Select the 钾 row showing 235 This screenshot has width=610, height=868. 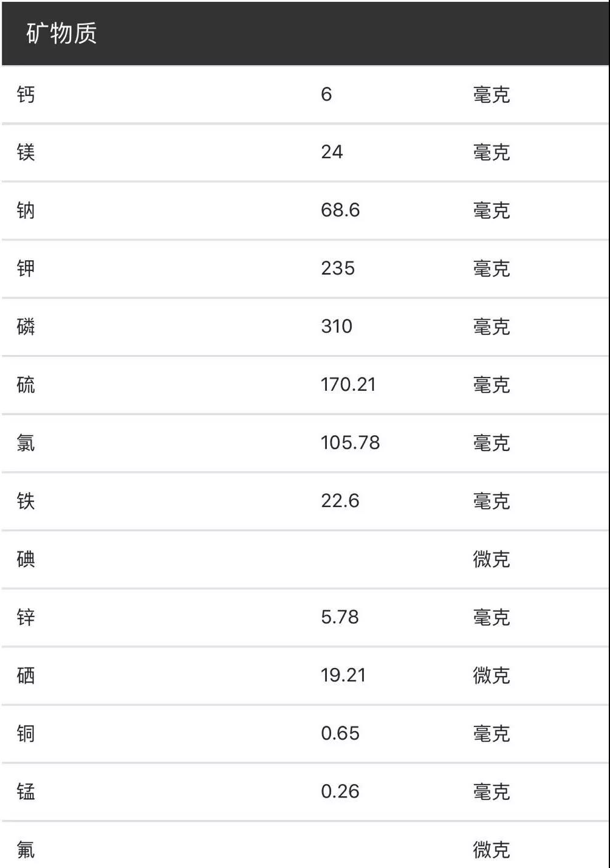click(305, 269)
